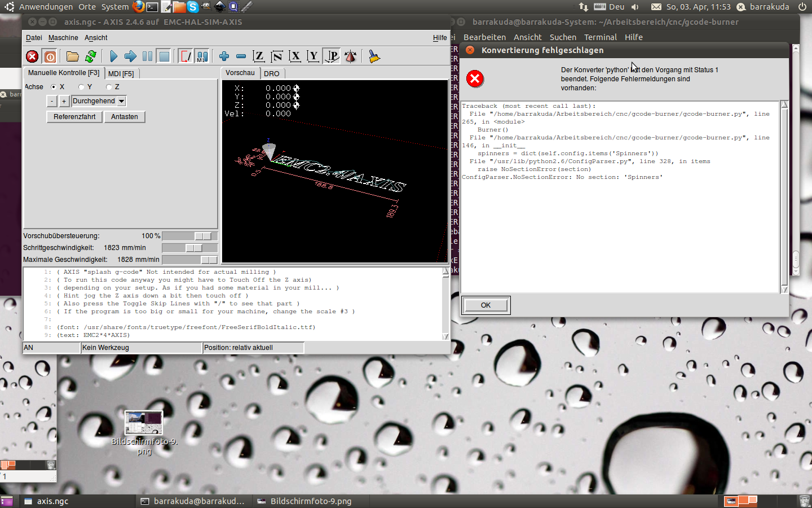Click the traceback scrollbar down arrow

pos(784,290)
